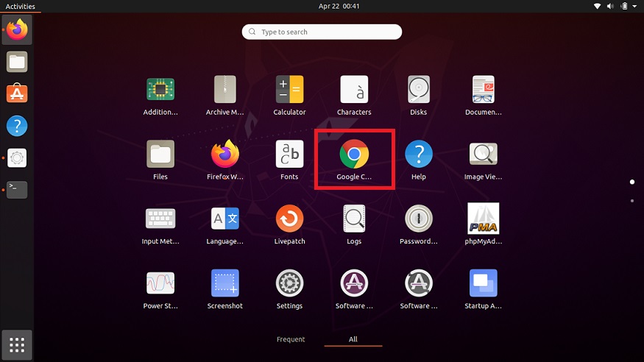
Task: Open Input Method app
Action: tap(160, 219)
